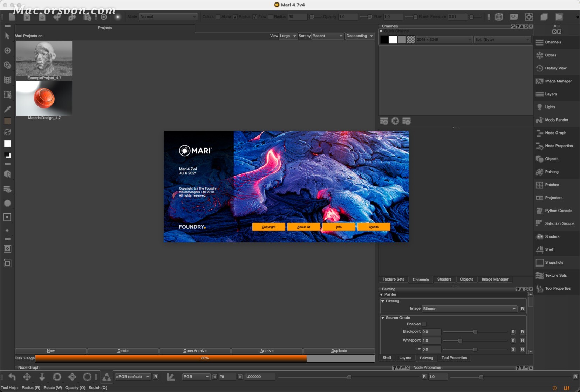Open the Descending sort order dropdown
580x392 pixels.
[x=360, y=36]
